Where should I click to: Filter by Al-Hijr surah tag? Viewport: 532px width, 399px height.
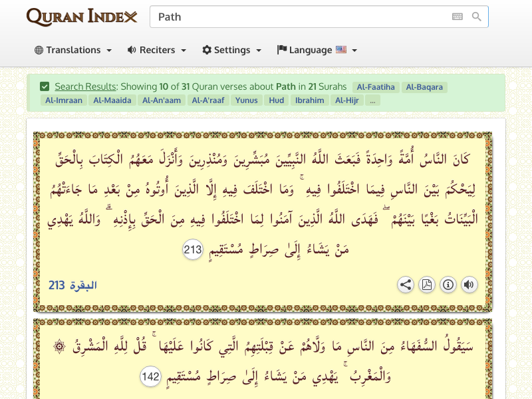click(x=346, y=100)
